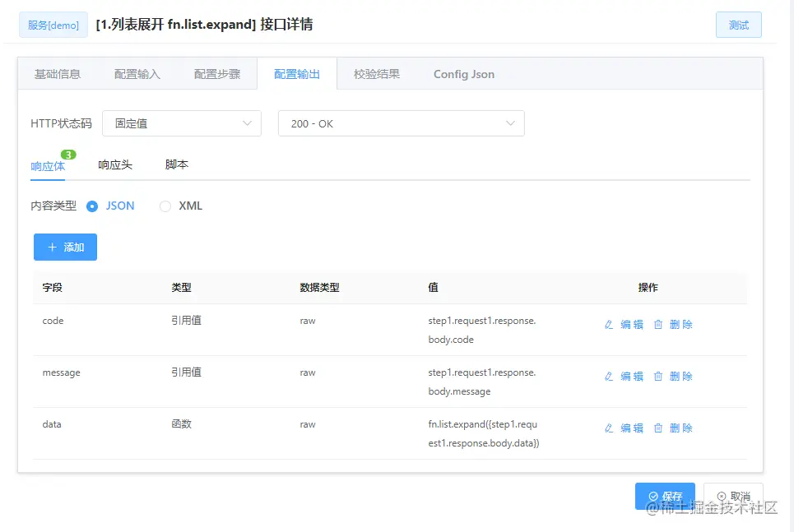Select the JSON content type radio button

point(93,206)
